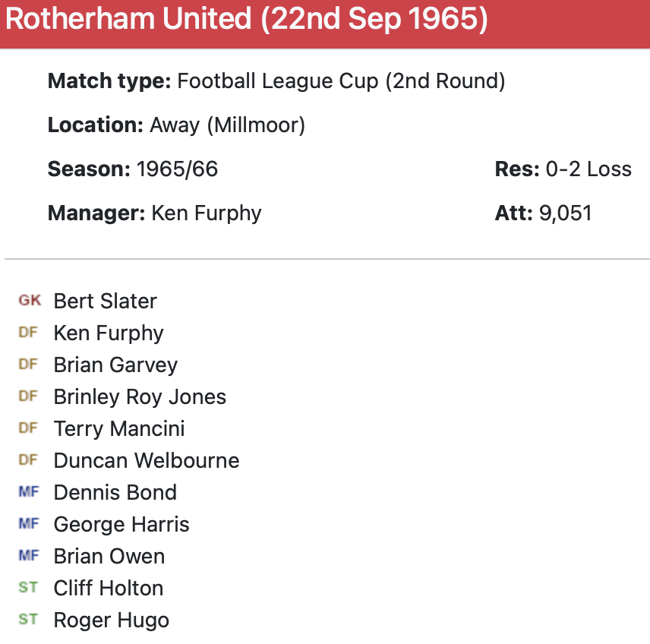This screenshot has width=650, height=644.
Task: Click the DF icon beside Duncan Welbourne
Action: tap(28, 460)
